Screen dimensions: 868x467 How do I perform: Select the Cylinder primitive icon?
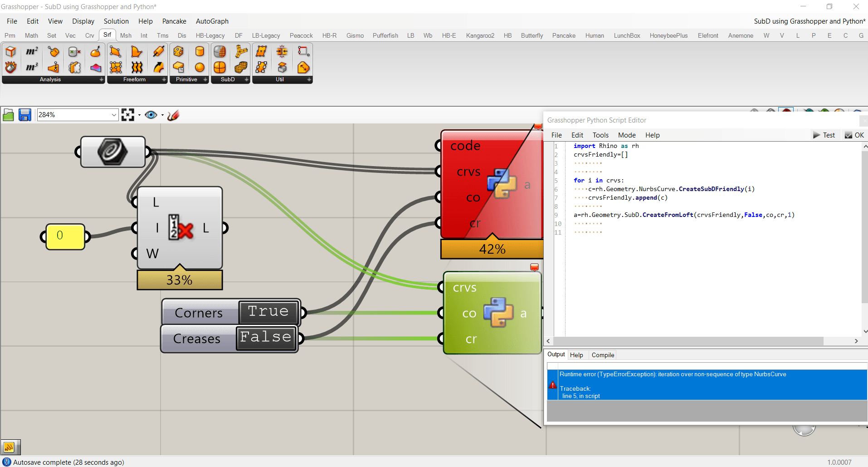[x=200, y=52]
